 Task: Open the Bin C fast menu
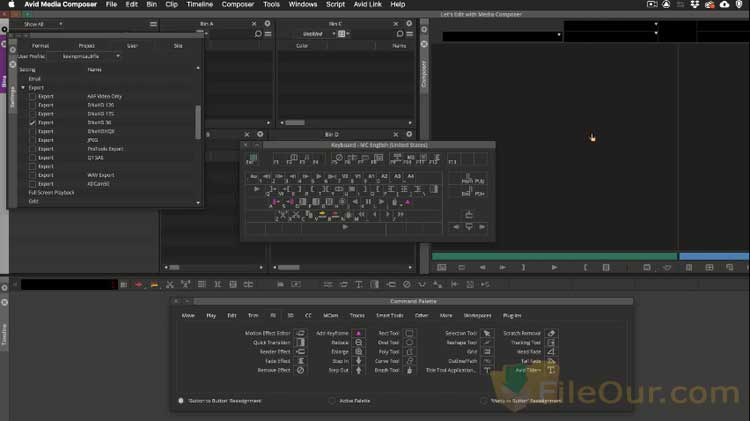pyautogui.click(x=409, y=34)
